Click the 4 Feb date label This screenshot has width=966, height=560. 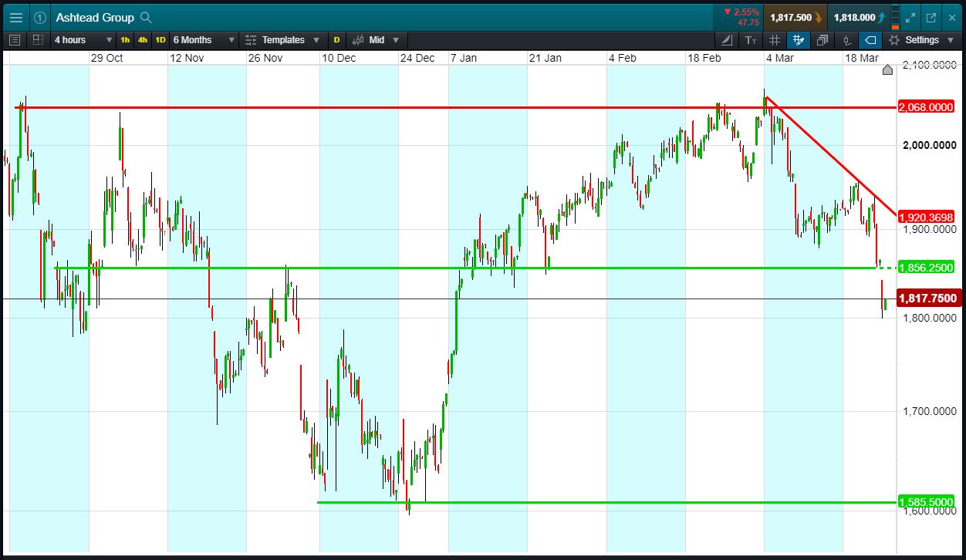(x=623, y=58)
